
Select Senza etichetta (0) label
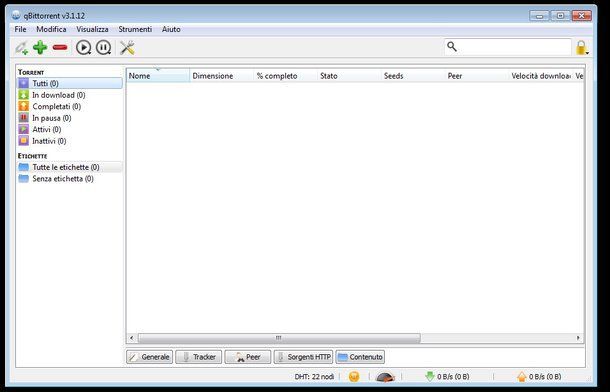coord(70,179)
